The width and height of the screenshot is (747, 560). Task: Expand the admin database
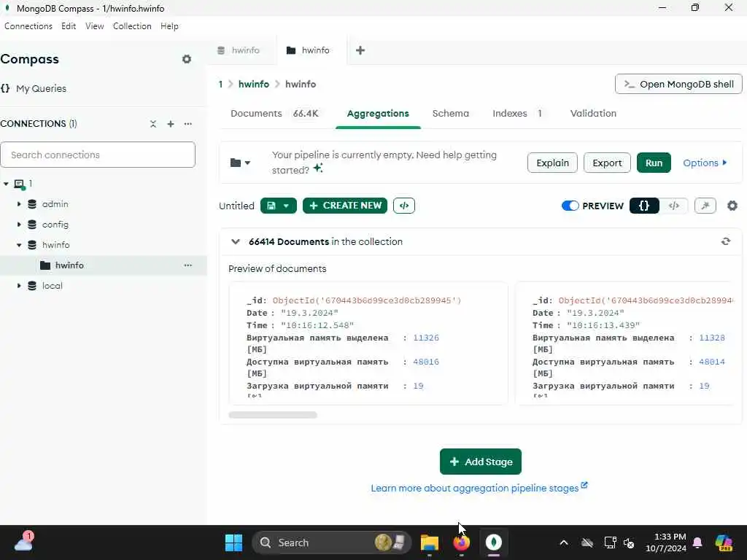pyautogui.click(x=19, y=204)
